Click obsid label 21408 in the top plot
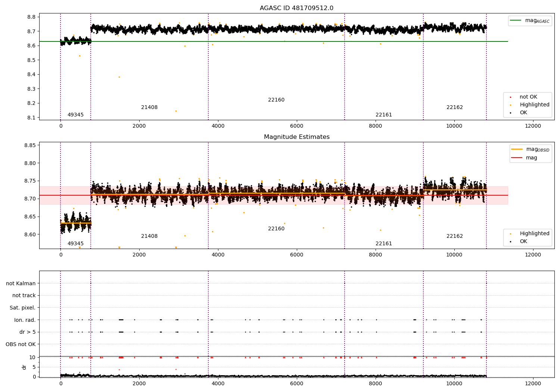 click(149, 107)
